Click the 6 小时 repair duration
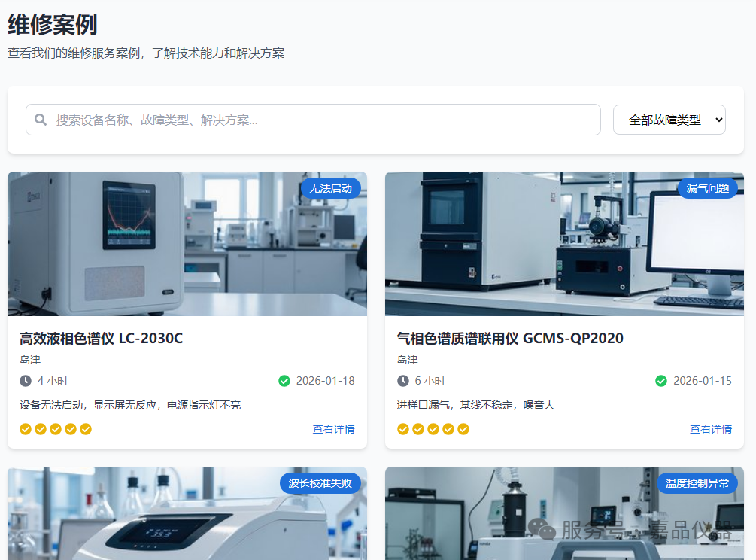 click(430, 381)
